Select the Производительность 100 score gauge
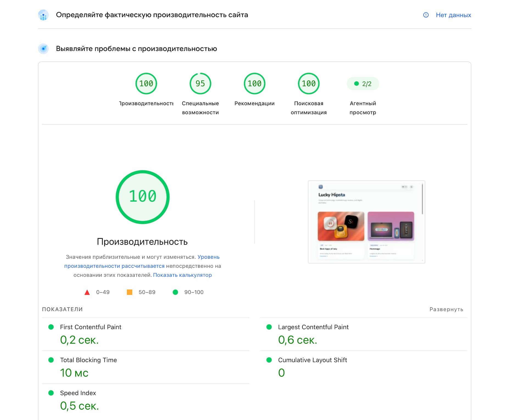This screenshot has width=507, height=420. click(146, 84)
